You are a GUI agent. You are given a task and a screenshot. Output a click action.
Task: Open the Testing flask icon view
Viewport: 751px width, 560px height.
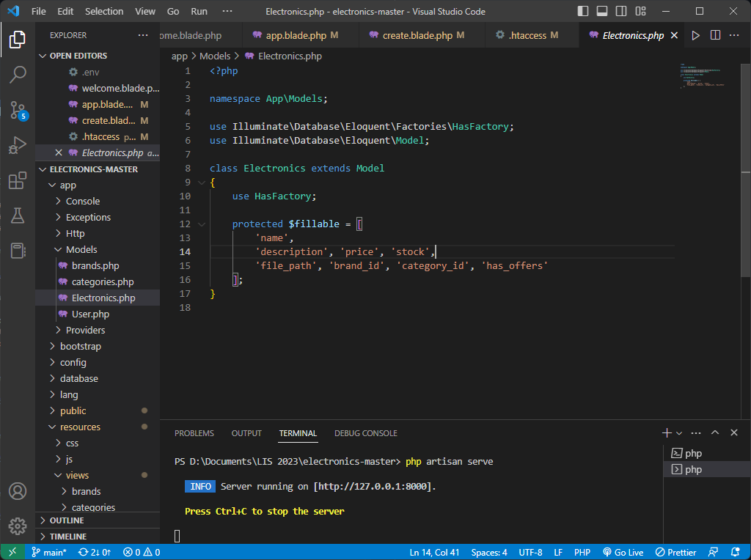(18, 215)
